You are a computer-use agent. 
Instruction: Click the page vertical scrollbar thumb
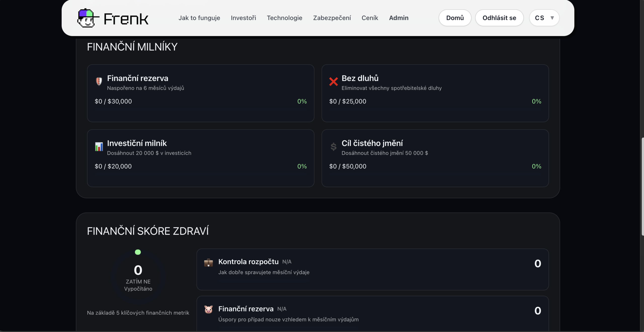coord(642,186)
